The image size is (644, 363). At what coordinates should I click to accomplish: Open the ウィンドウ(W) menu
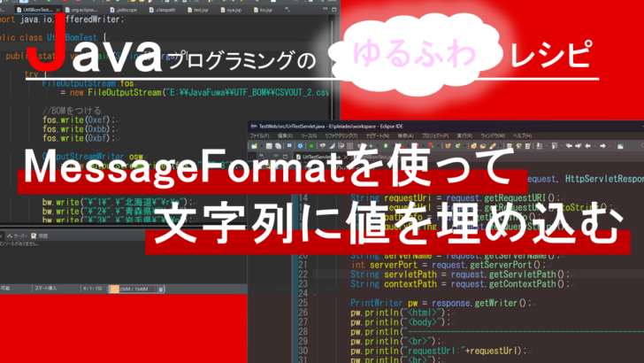click(x=493, y=135)
